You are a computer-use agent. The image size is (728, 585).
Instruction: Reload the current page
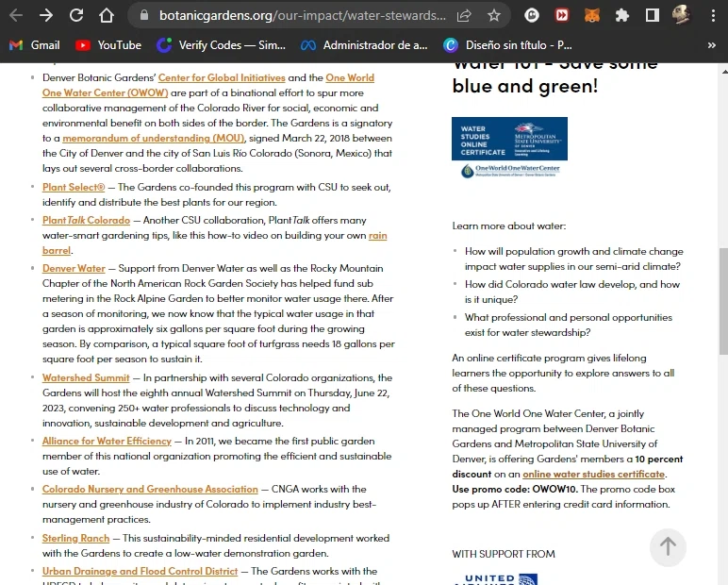[x=76, y=15]
